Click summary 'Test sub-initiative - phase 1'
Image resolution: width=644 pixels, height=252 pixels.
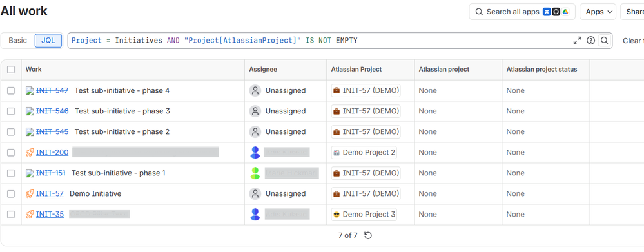click(x=118, y=173)
